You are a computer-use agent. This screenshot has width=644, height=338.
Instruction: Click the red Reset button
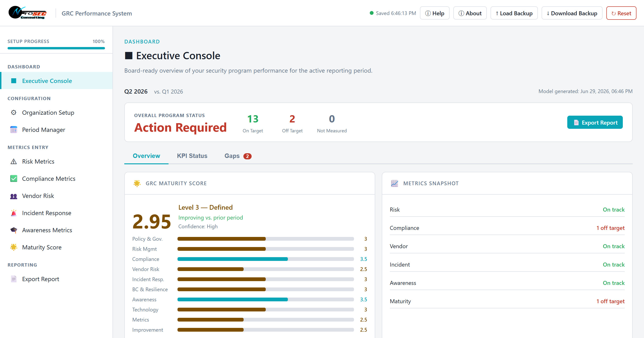click(x=621, y=13)
